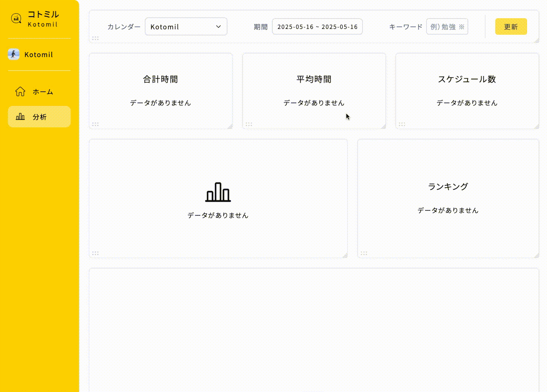Click the コトミル app title
Image resolution: width=547 pixels, height=392 pixels.
[43, 14]
